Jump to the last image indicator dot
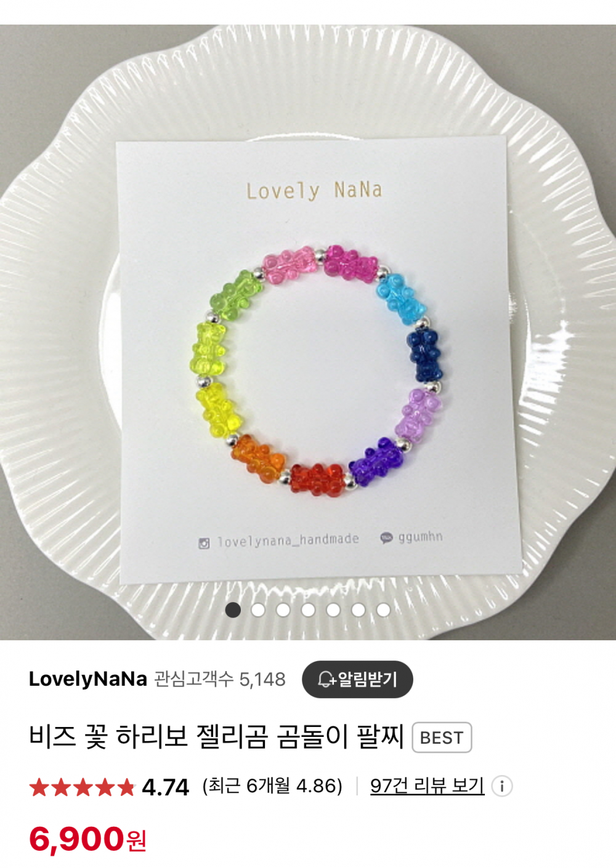Screen dimensions: 616x868 pyautogui.click(x=383, y=609)
